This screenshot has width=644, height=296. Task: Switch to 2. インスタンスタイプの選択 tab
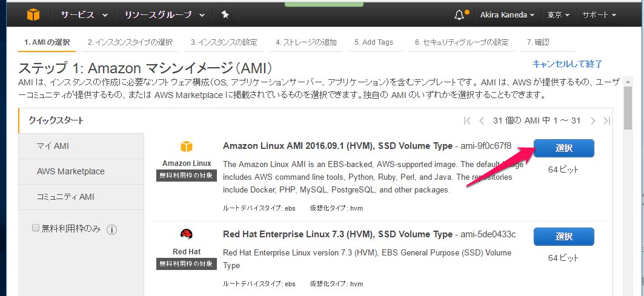[x=130, y=42]
